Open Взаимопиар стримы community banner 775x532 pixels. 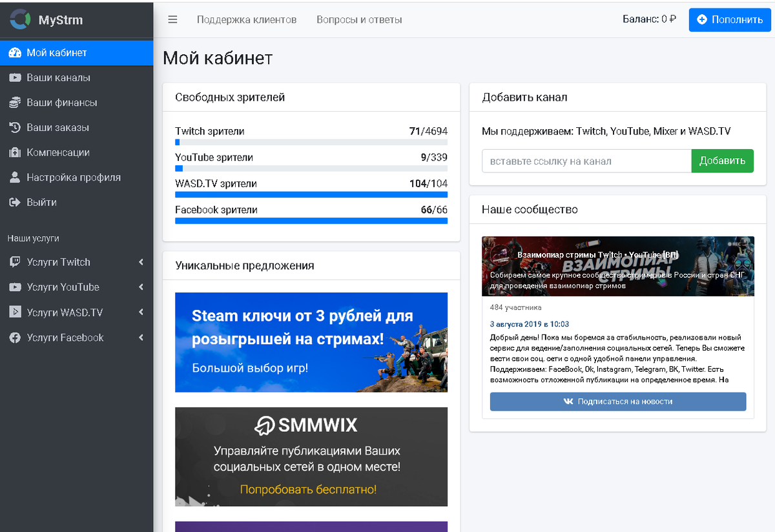pyautogui.click(x=618, y=267)
